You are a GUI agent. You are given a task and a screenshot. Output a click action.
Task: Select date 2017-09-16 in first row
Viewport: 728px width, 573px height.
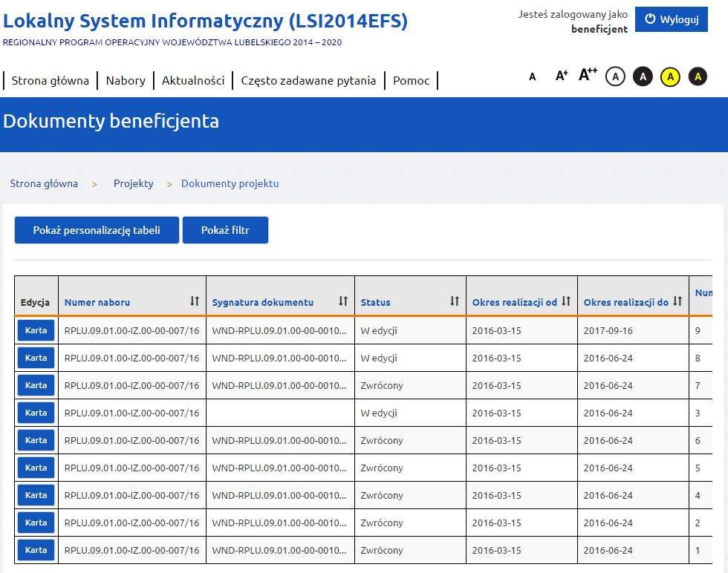point(608,331)
